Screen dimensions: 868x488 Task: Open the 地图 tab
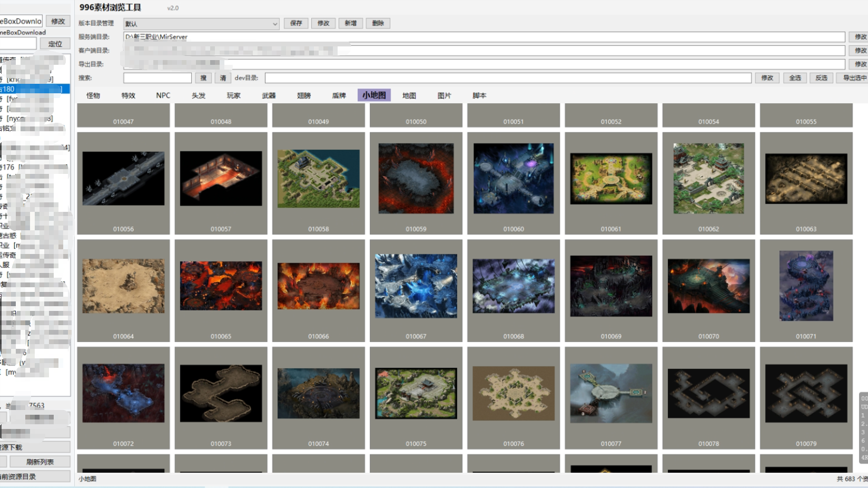tap(409, 95)
